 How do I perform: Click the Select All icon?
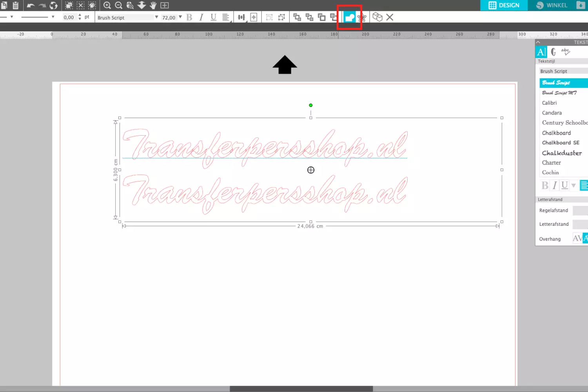[69, 5]
